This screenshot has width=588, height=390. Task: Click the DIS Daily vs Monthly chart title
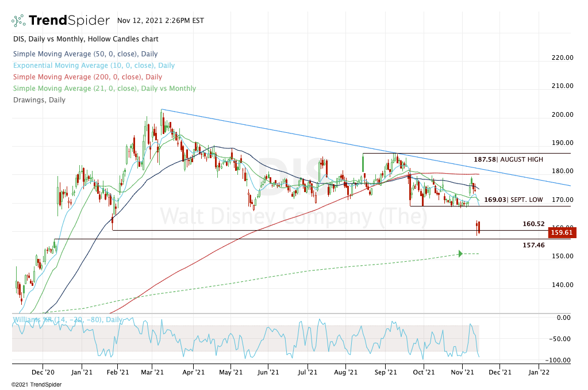point(85,39)
